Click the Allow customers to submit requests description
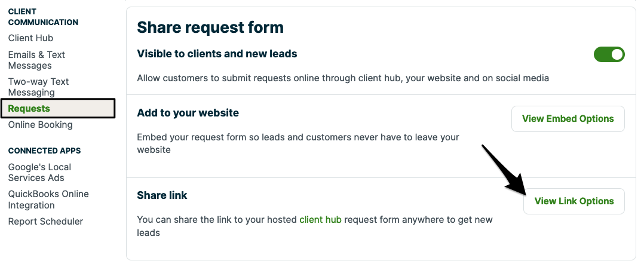 point(342,78)
